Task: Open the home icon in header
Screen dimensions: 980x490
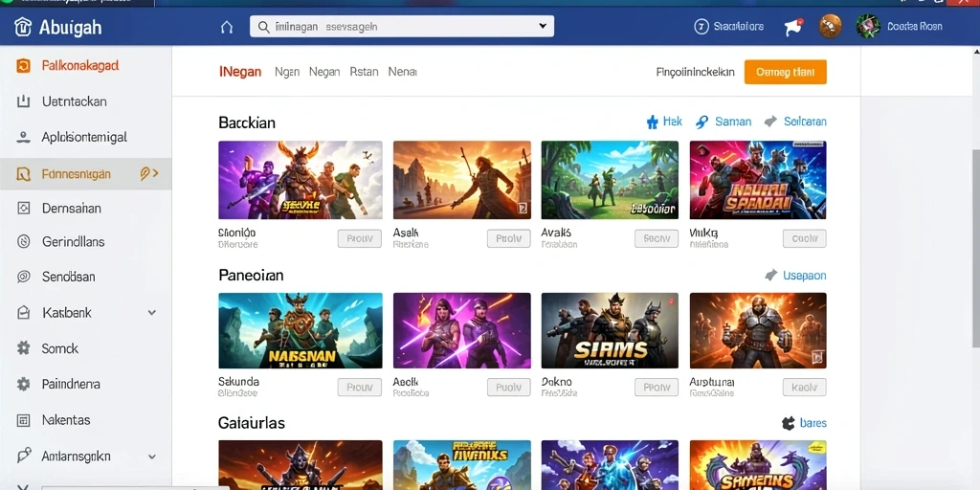Action: click(x=227, y=27)
